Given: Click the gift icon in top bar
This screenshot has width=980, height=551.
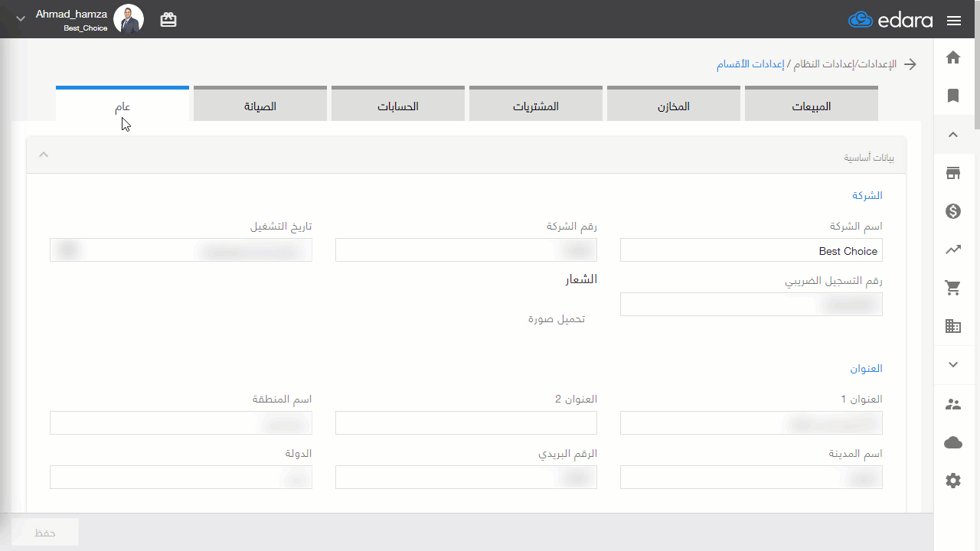Looking at the screenshot, I should tap(168, 21).
